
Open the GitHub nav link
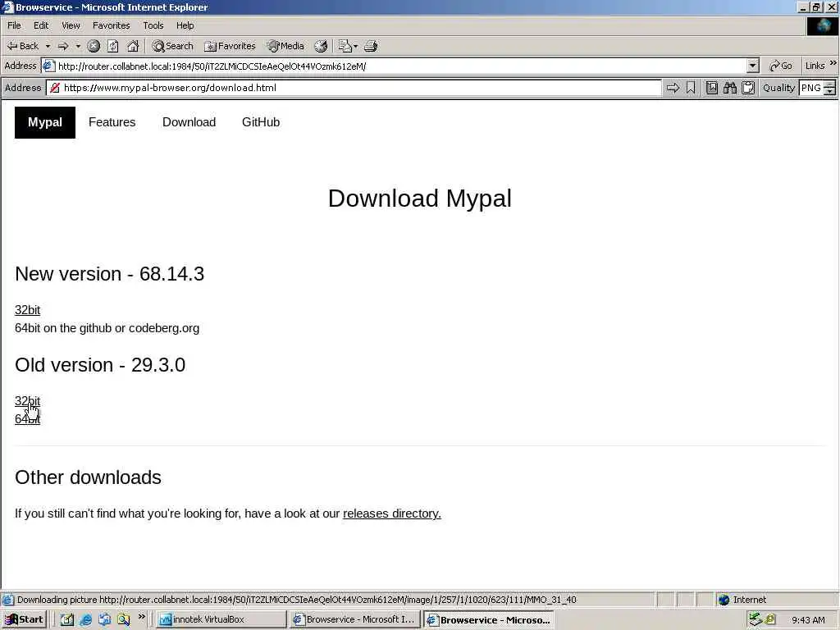click(261, 122)
